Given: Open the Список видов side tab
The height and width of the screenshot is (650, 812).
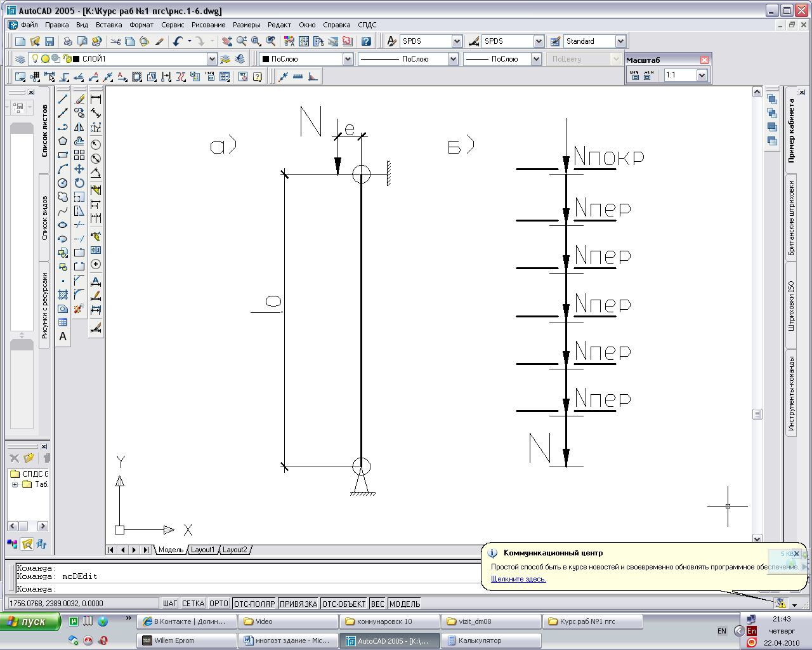Looking at the screenshot, I should coord(44,218).
